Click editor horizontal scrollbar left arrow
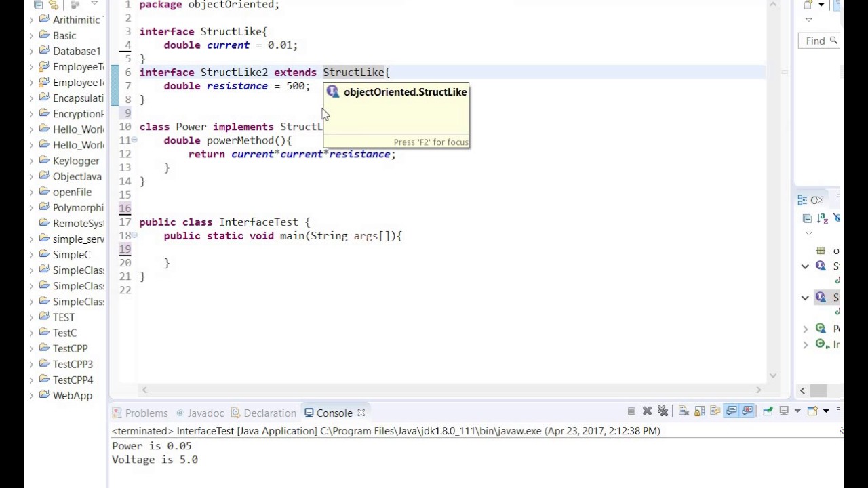This screenshot has width=868, height=488. click(144, 390)
